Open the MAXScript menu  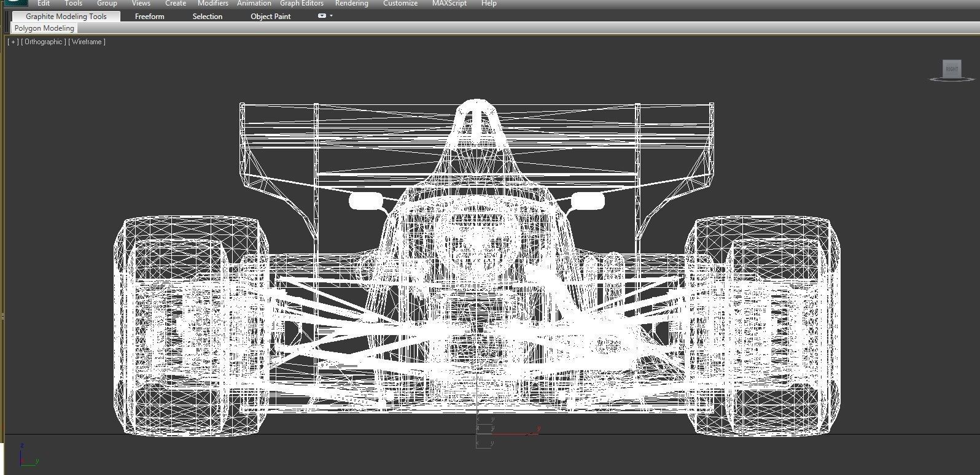[x=449, y=3]
